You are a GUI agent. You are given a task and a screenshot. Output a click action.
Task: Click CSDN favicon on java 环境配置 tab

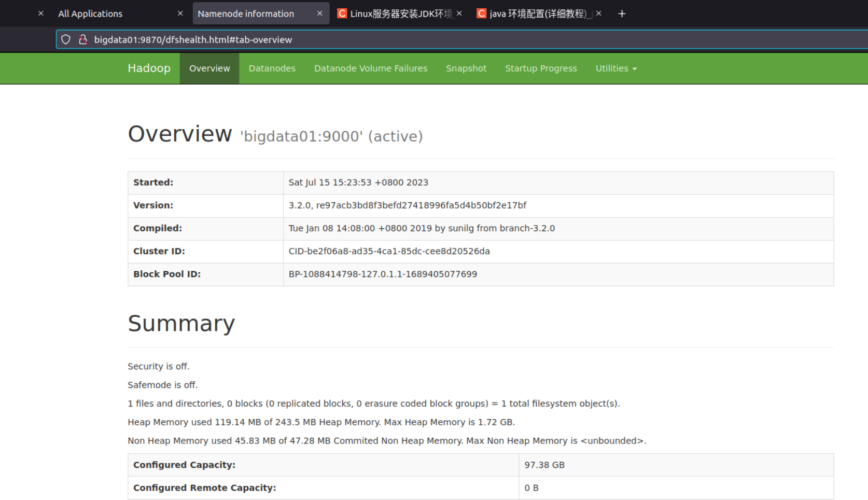point(481,13)
